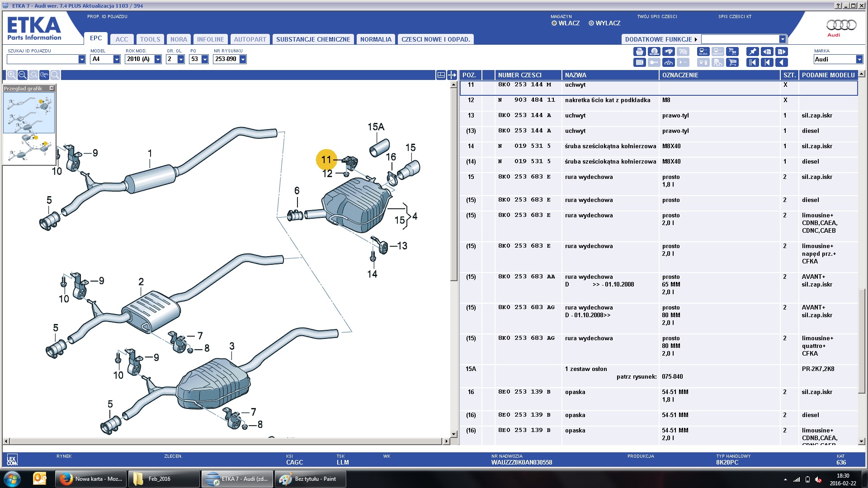Viewport: 868px width, 488px height.
Task: Click SUBSTANCJE CHEMICZNE button
Action: [x=313, y=39]
